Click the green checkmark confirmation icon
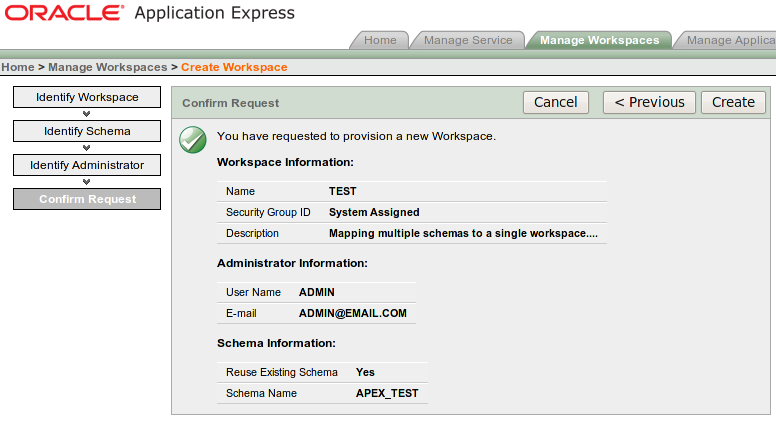 click(x=193, y=140)
